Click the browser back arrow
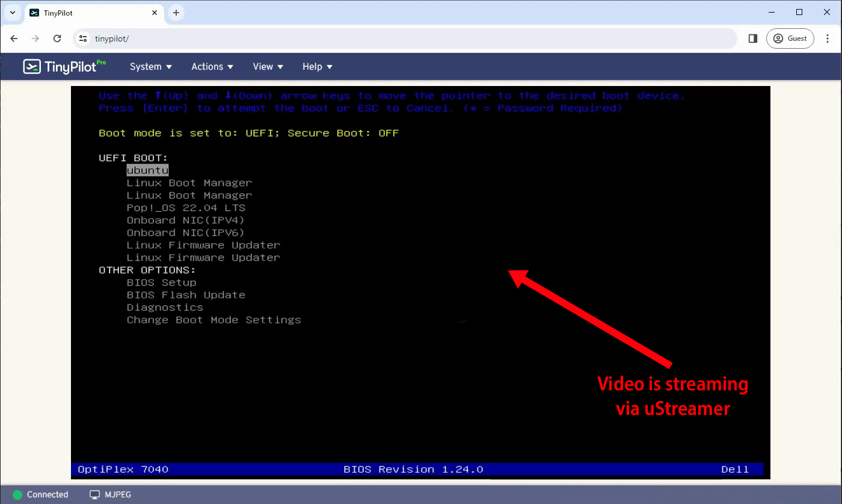Screen dimensions: 842x504 click(14, 38)
